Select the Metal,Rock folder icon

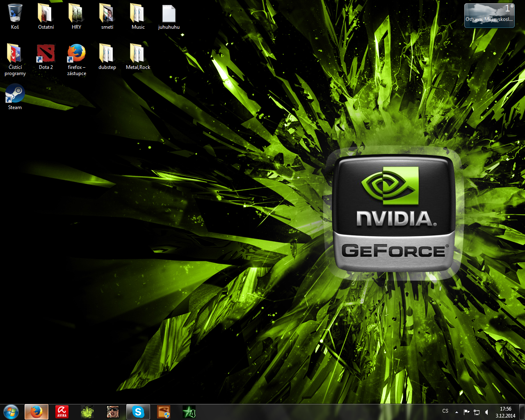[138, 57]
